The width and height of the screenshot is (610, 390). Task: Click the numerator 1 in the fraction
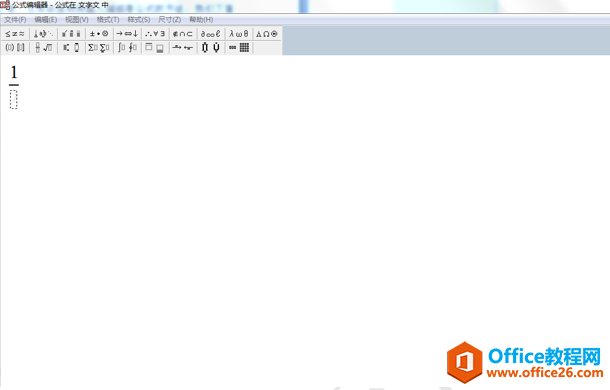[x=14, y=72]
